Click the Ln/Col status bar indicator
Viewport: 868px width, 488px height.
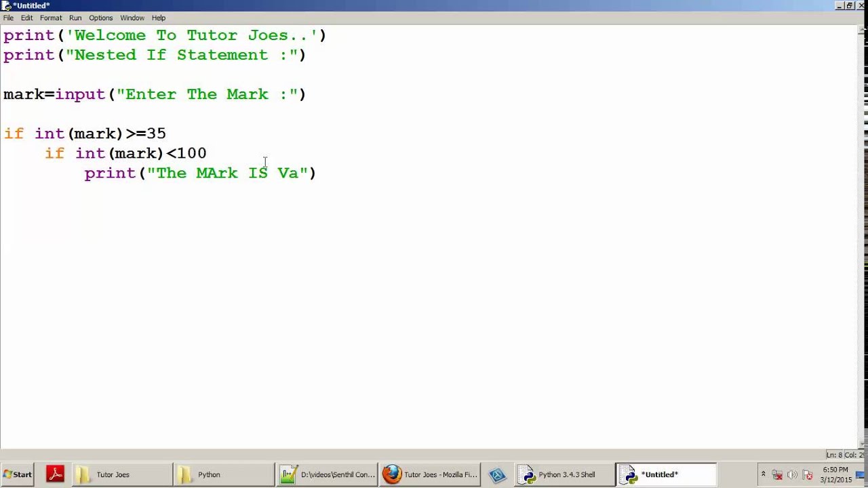tap(846, 455)
